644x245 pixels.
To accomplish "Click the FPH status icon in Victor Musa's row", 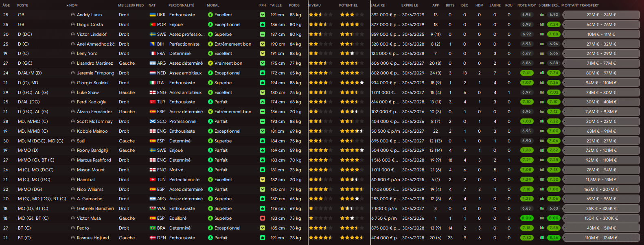I will [x=263, y=218].
